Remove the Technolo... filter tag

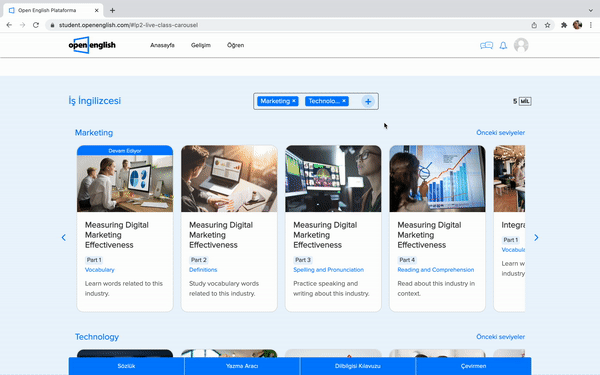(x=344, y=101)
